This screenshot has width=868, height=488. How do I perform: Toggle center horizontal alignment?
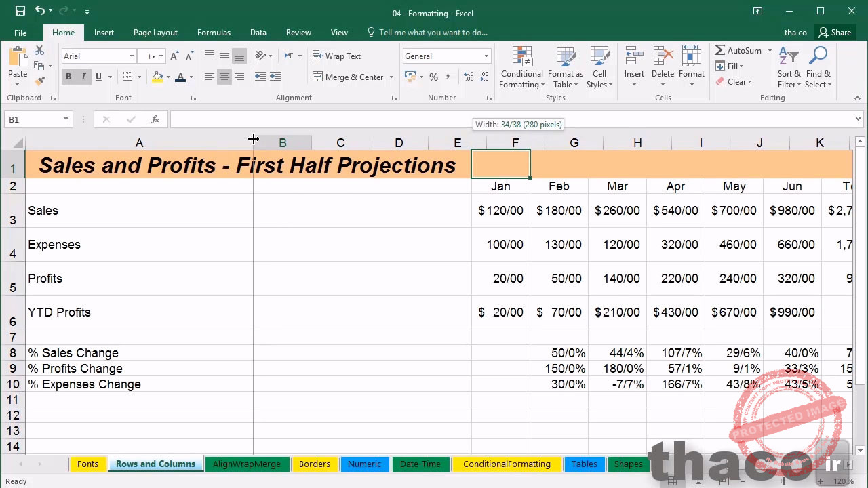pyautogui.click(x=224, y=77)
